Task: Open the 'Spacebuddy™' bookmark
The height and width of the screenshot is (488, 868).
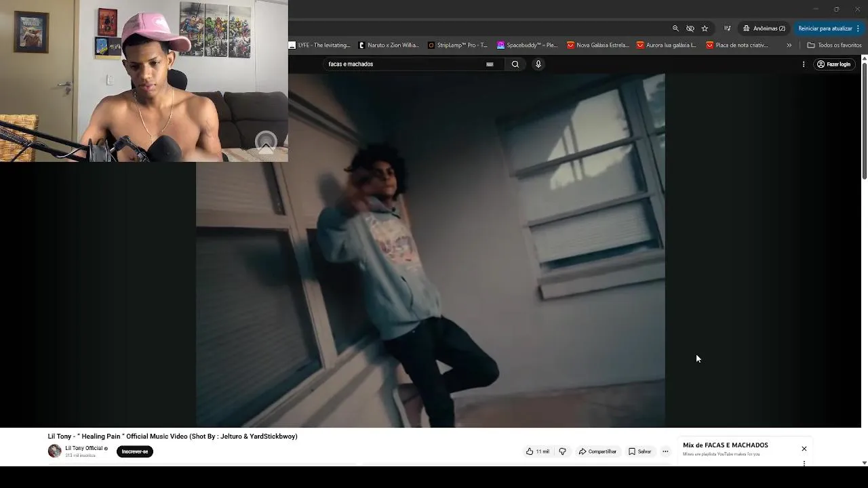Action: 528,45
